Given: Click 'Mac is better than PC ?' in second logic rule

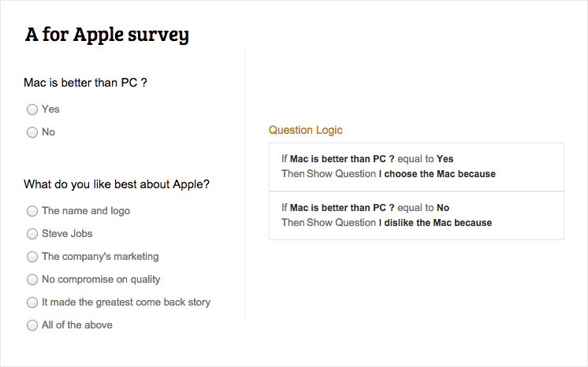Looking at the screenshot, I should click(342, 208).
